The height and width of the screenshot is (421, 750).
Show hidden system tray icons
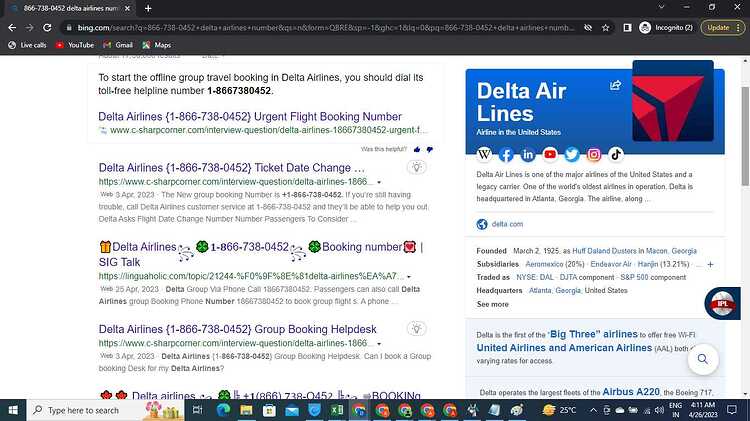tap(593, 410)
